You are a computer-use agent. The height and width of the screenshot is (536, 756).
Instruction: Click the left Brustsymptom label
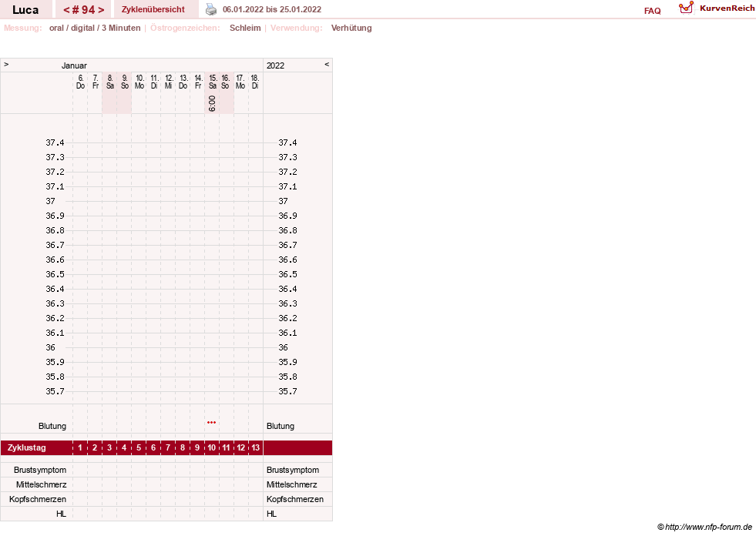[x=40, y=470]
